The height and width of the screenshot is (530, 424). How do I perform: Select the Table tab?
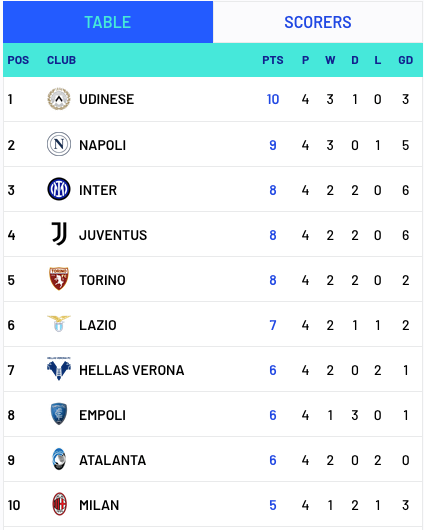tap(108, 22)
